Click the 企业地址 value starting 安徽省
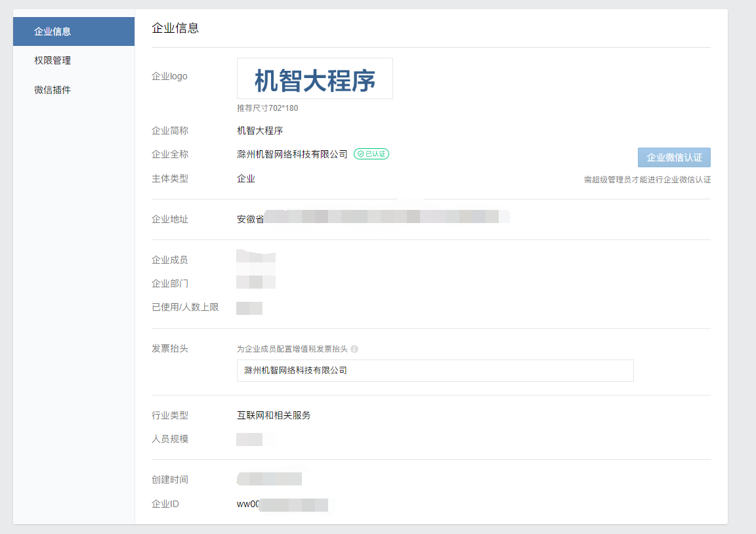The width and height of the screenshot is (756, 534). tap(373, 219)
